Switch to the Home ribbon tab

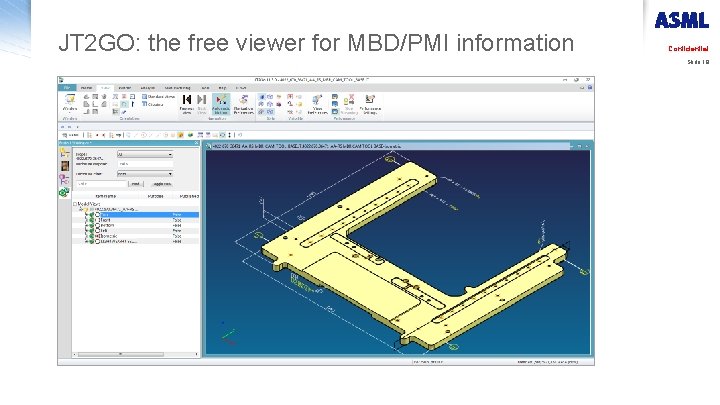86,87
